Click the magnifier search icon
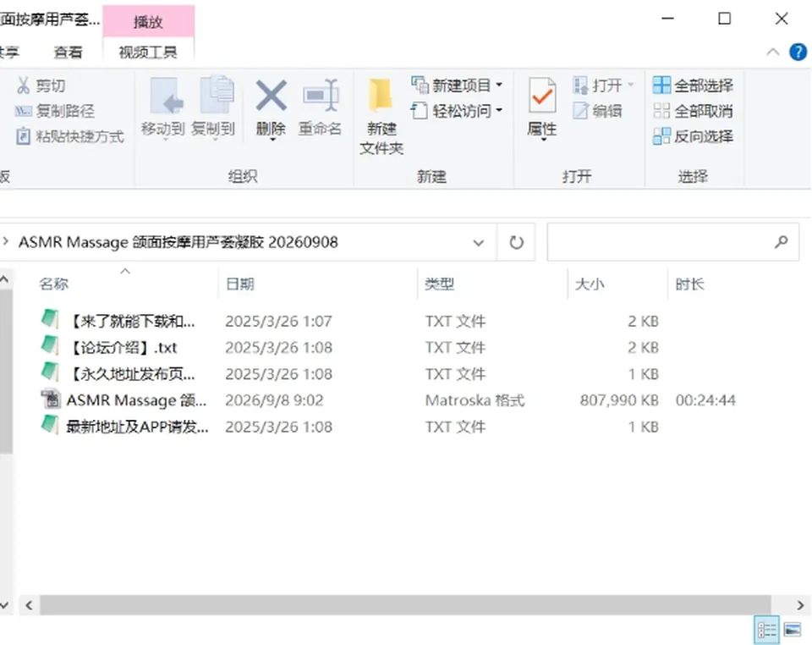Image resolution: width=812 pixels, height=645 pixels. [x=782, y=242]
